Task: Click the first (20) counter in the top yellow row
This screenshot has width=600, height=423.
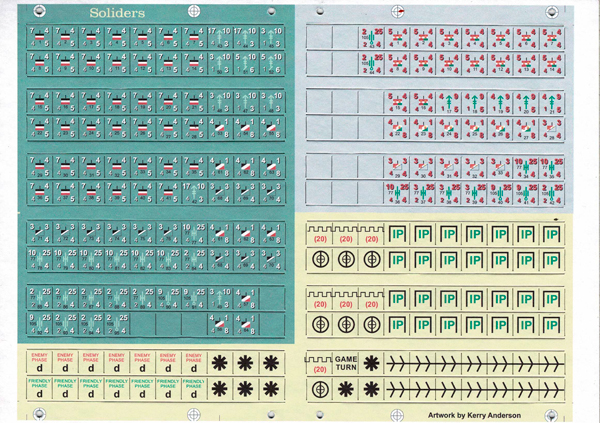Action: click(x=320, y=239)
